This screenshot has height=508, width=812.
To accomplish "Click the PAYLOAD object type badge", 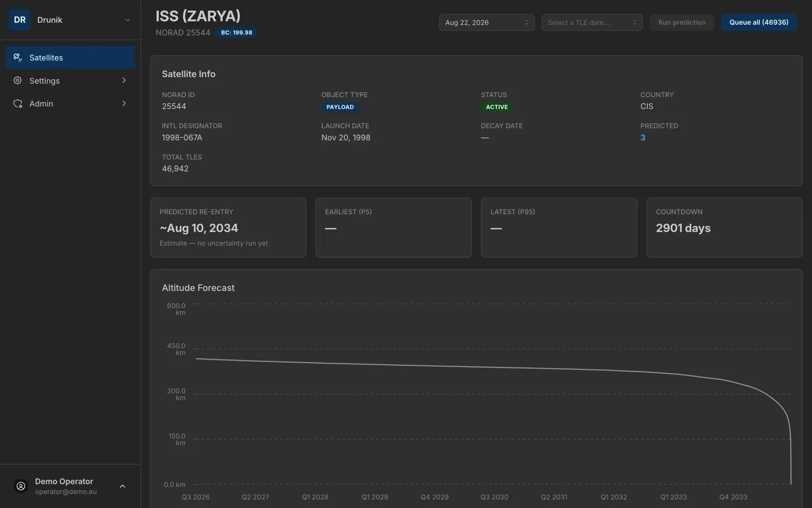I will (340, 107).
